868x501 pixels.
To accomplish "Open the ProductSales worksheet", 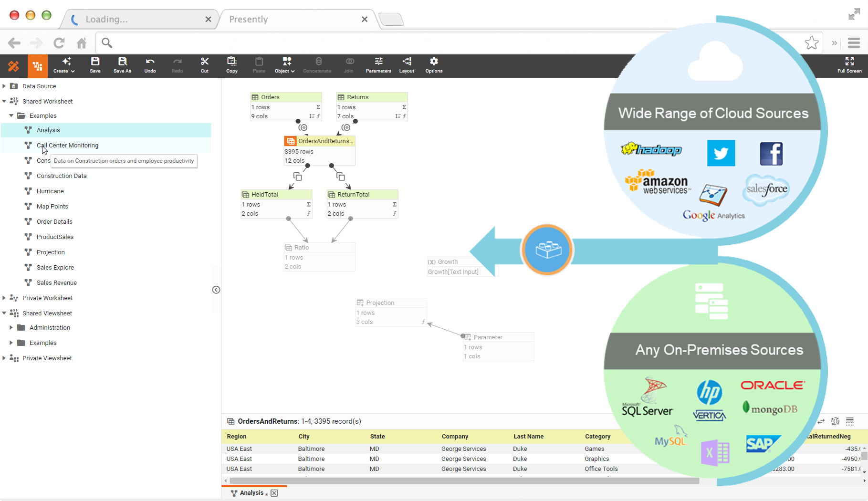I will (55, 237).
